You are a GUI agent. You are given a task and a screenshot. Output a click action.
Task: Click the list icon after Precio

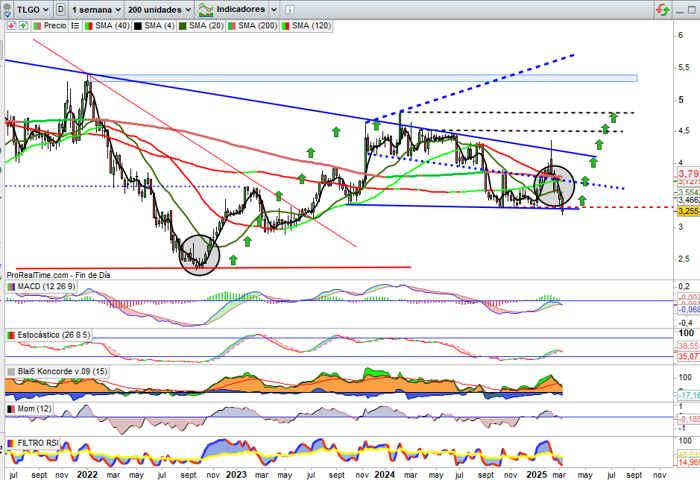[75, 26]
